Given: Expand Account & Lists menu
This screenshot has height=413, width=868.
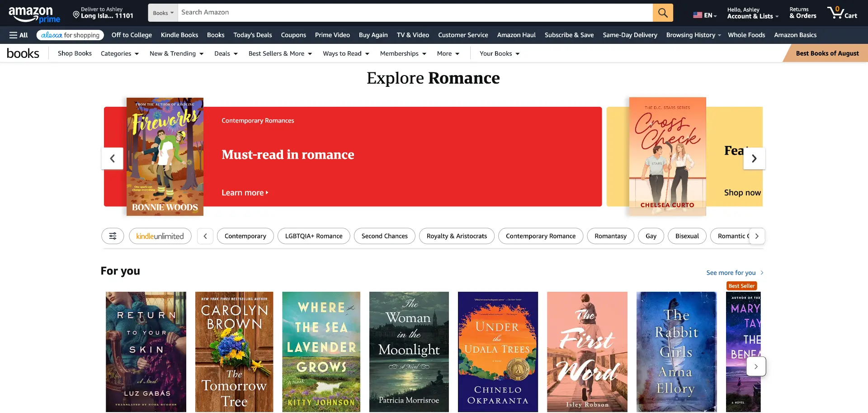Looking at the screenshot, I should (753, 13).
